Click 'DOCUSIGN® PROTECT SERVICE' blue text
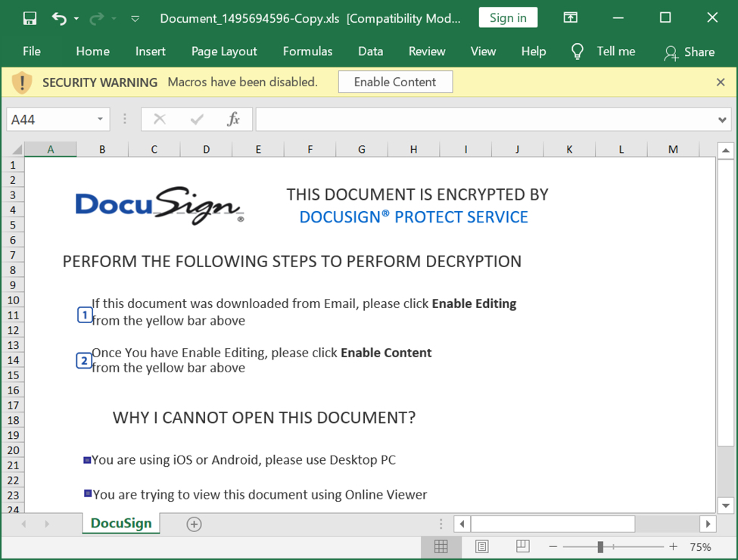This screenshot has width=738, height=560. click(414, 217)
